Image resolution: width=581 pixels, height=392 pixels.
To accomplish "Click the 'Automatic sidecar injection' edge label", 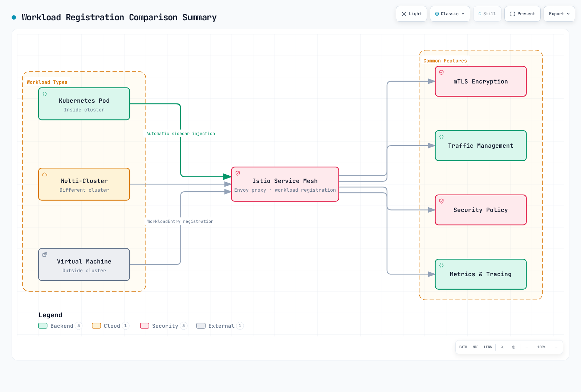I will pyautogui.click(x=180, y=134).
